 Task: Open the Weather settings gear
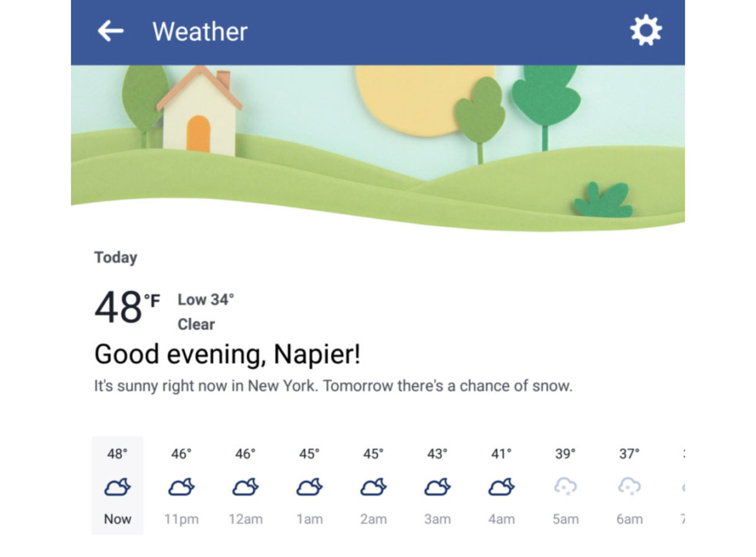coord(647,30)
